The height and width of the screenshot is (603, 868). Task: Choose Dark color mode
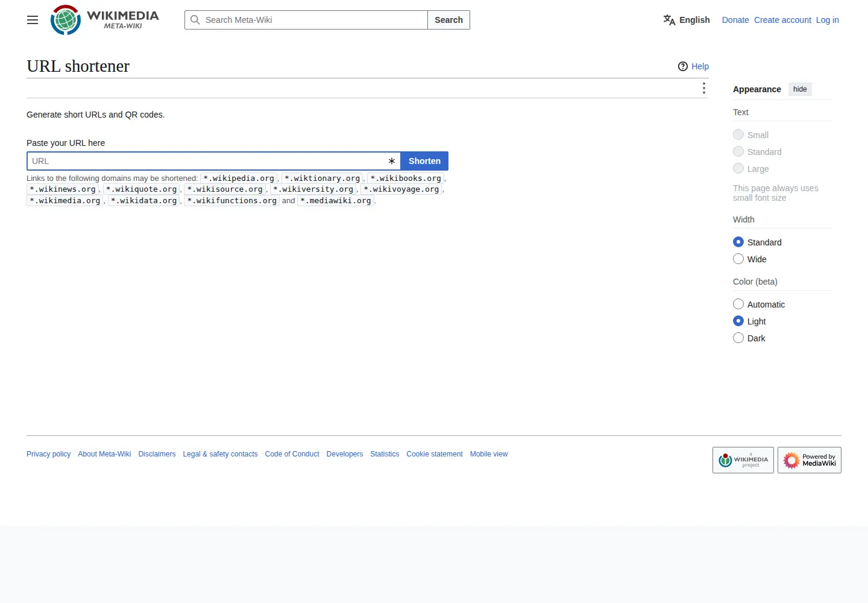(738, 338)
